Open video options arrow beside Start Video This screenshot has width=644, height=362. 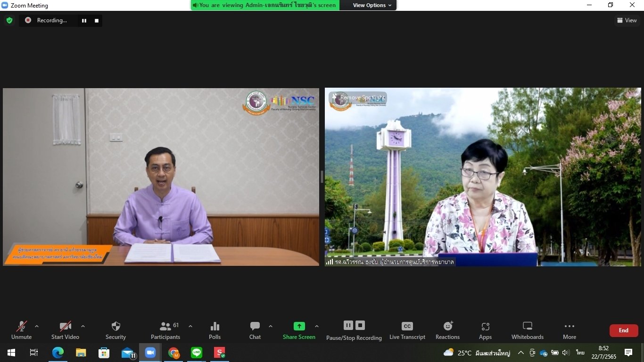click(83, 326)
